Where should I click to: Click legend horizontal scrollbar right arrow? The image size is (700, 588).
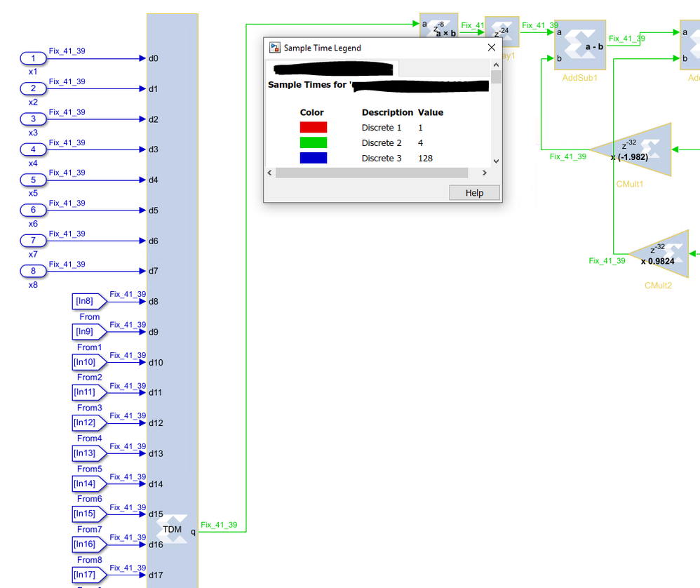[485, 173]
